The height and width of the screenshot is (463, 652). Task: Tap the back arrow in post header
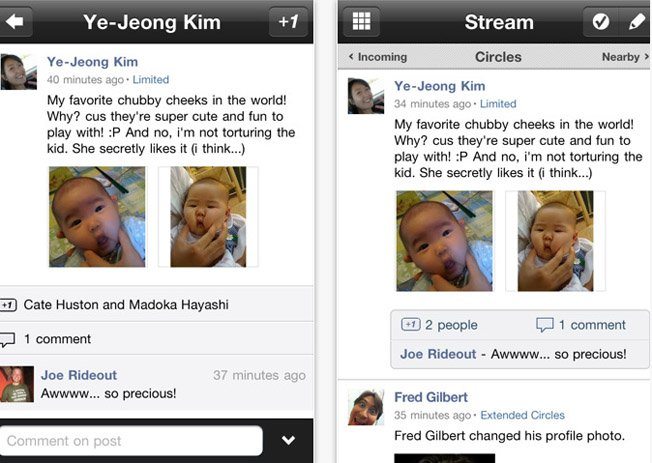pos(16,21)
